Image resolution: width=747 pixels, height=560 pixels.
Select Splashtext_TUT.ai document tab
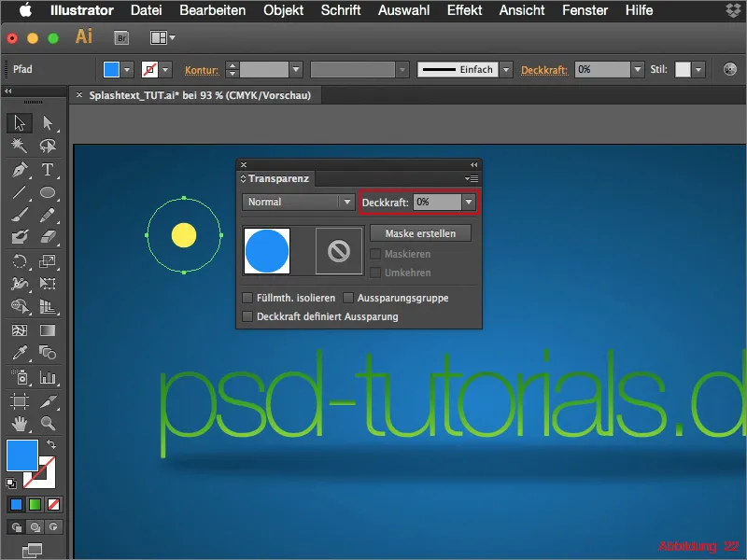[x=200, y=95]
